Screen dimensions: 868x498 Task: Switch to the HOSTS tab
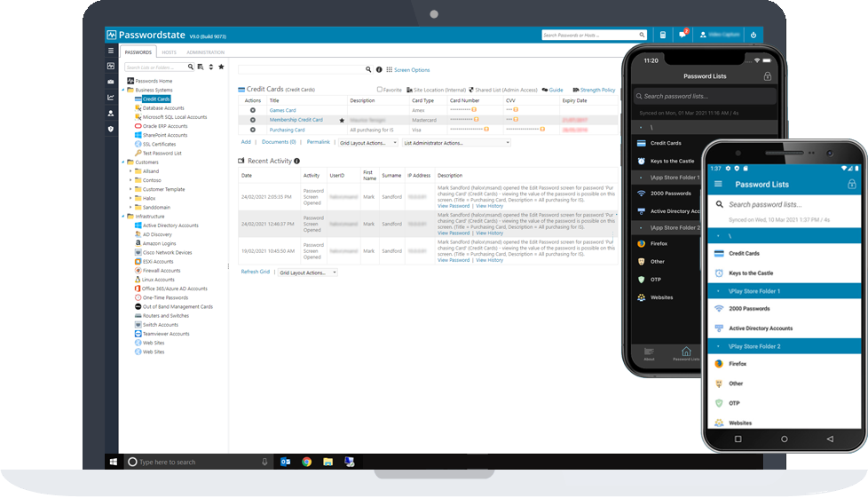coord(169,52)
